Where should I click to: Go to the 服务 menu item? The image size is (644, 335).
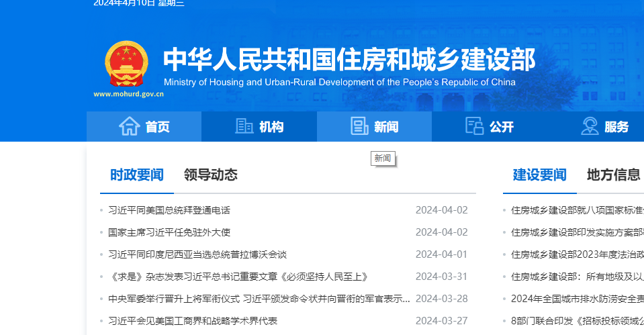616,127
